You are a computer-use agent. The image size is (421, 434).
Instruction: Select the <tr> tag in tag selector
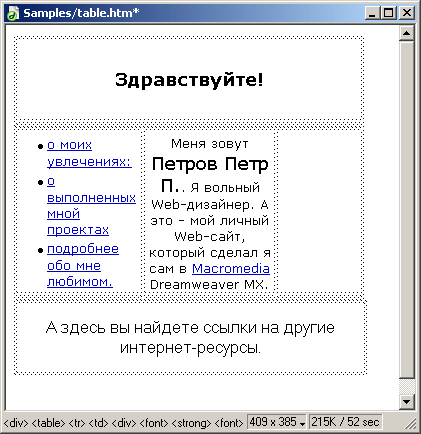[x=77, y=423]
